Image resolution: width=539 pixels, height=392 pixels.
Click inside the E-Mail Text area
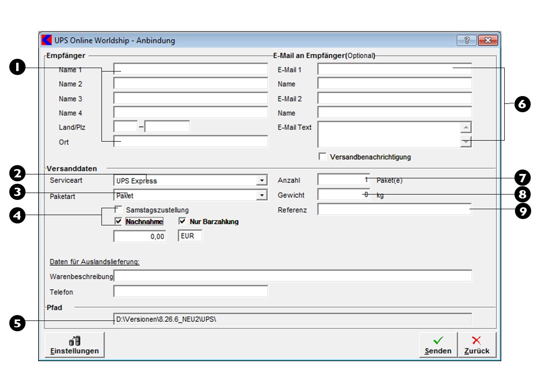[389, 134]
